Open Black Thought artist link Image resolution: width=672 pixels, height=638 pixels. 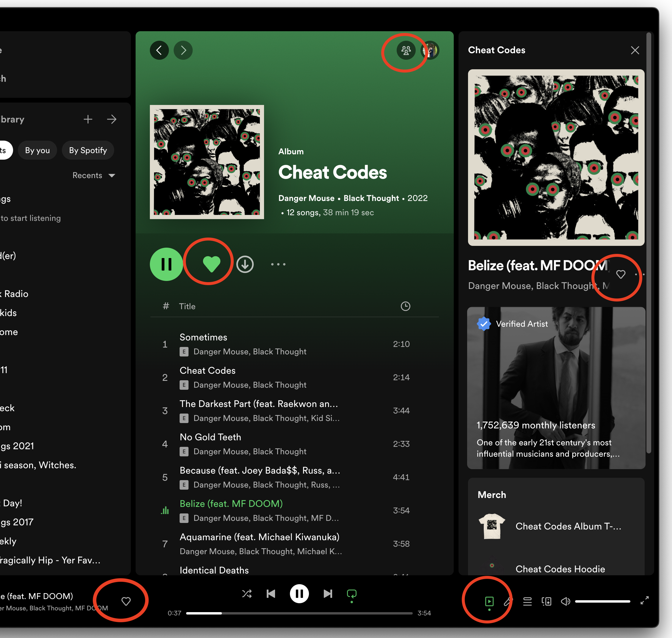[x=371, y=198]
